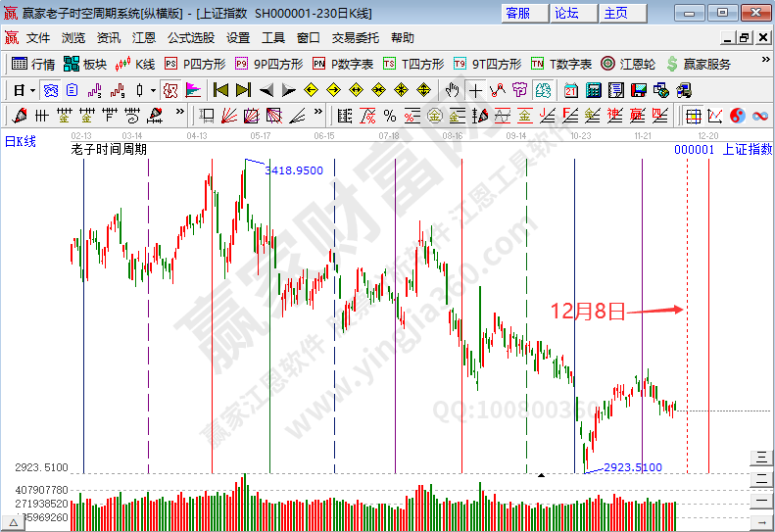Open the 交易委托 menu
This screenshot has height=532, width=775.
[356, 37]
